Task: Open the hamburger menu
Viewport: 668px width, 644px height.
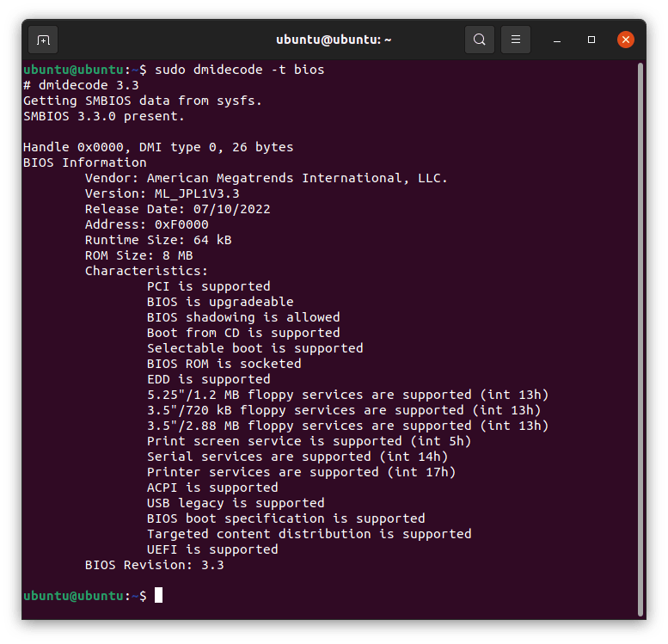Action: click(x=516, y=40)
